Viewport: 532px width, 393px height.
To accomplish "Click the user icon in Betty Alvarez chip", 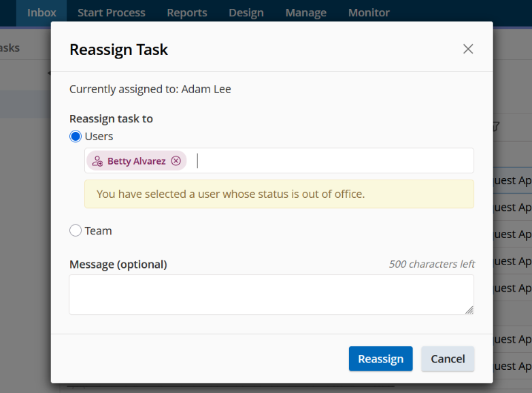I will point(97,161).
